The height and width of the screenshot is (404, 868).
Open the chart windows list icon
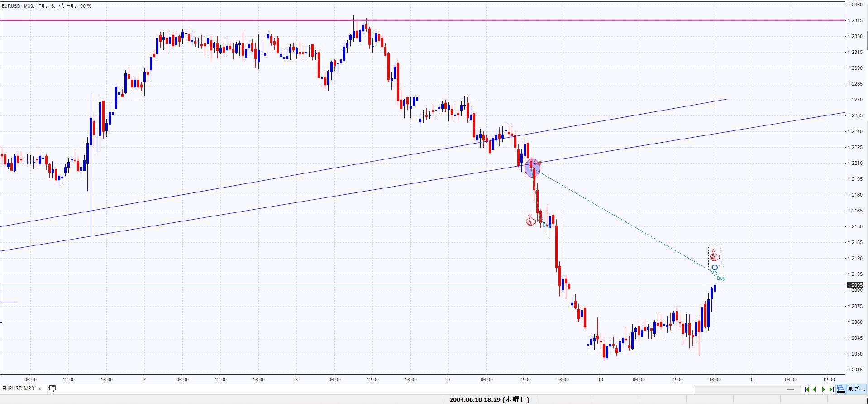pos(52,389)
